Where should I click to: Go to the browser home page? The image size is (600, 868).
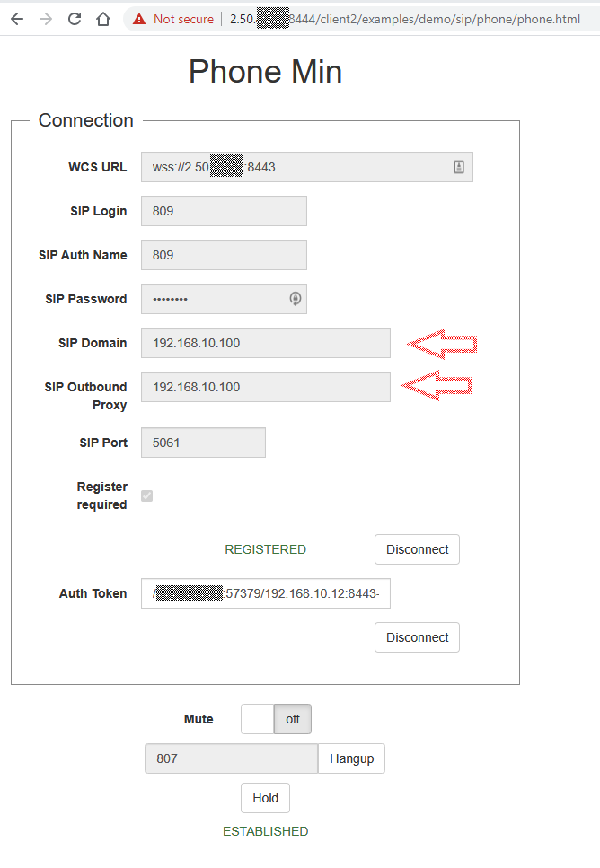103,19
